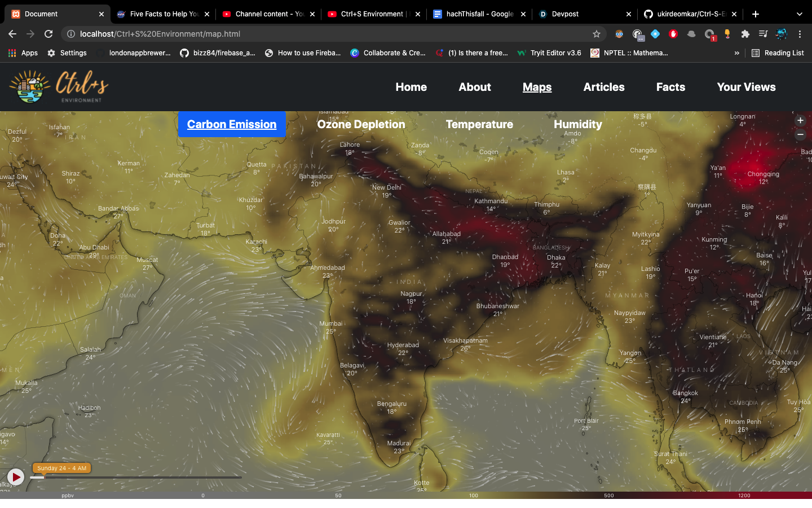Image resolution: width=812 pixels, height=508 pixels.
Task: Open the tab search chevron
Action: (x=799, y=14)
